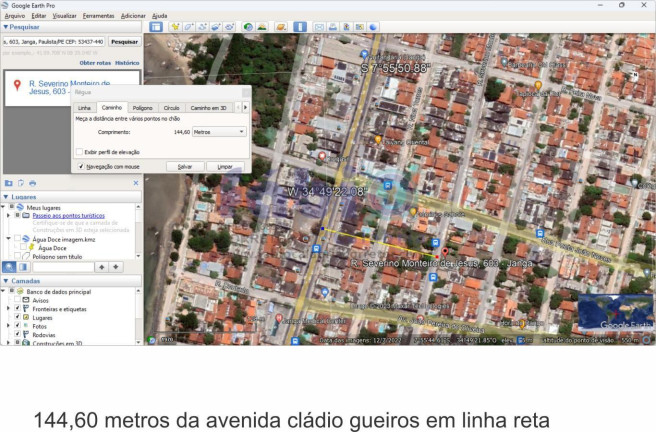Image resolution: width=656 pixels, height=432 pixels.
Task: Open the Visualizar menu
Action: point(64,16)
